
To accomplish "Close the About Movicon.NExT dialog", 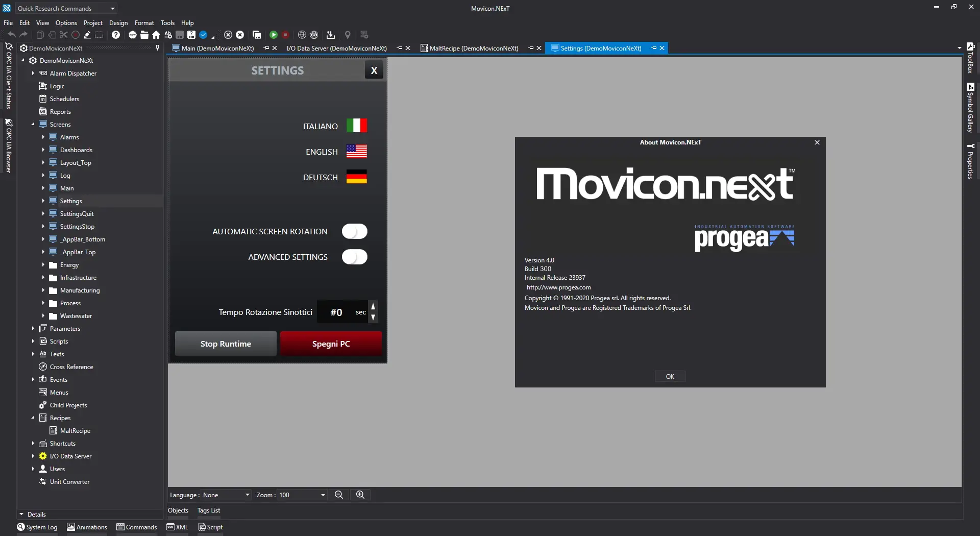I will pyautogui.click(x=817, y=142).
